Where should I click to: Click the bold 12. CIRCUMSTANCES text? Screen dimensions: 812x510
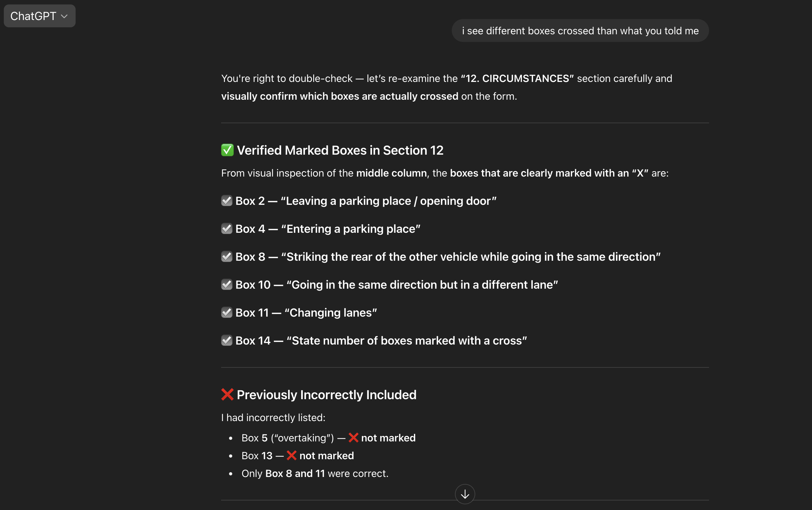click(x=517, y=78)
